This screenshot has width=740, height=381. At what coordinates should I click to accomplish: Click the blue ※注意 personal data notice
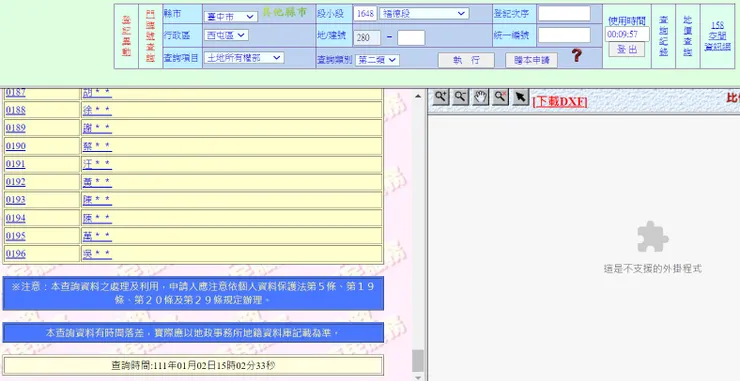tap(193, 293)
